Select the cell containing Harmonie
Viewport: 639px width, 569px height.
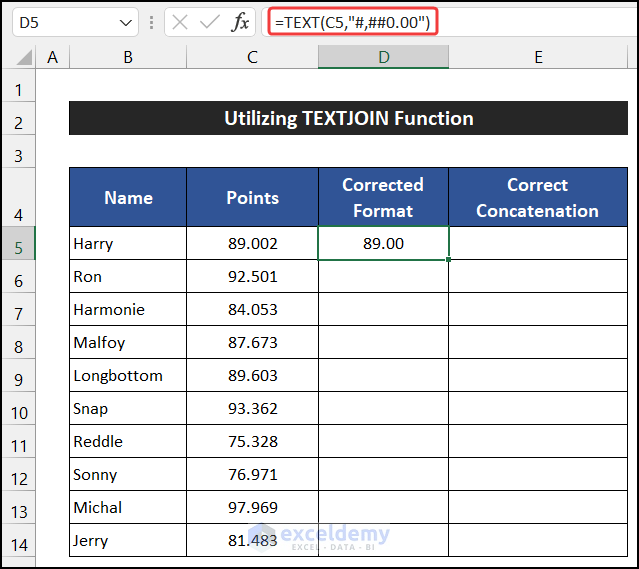(127, 310)
